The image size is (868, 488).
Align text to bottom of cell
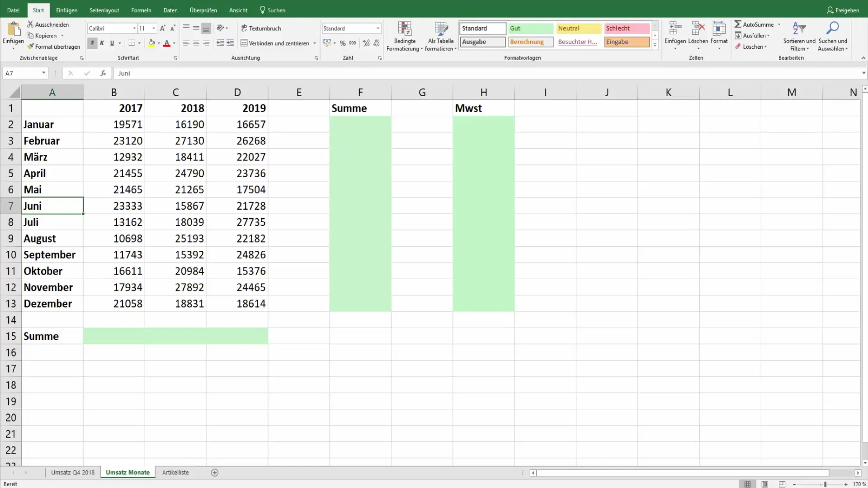pyautogui.click(x=206, y=28)
